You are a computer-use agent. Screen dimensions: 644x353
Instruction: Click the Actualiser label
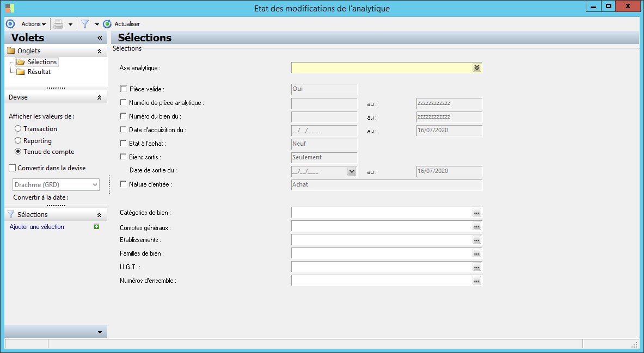pos(127,24)
